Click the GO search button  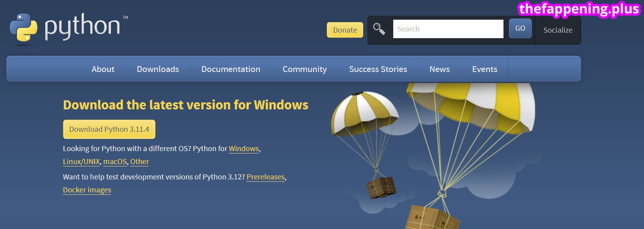520,28
